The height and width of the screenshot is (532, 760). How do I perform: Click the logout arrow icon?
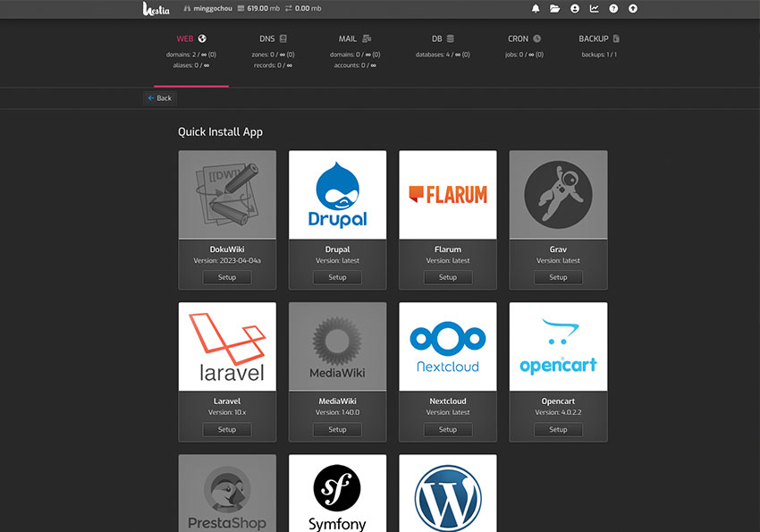point(633,9)
